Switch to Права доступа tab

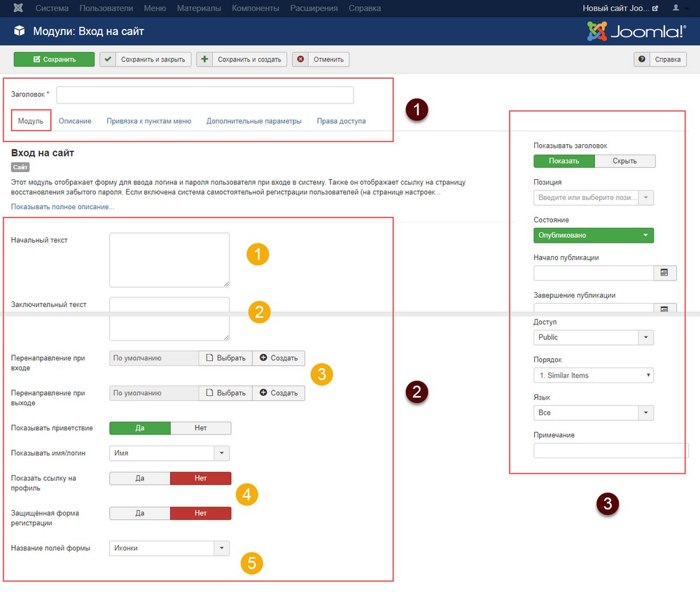tap(341, 121)
